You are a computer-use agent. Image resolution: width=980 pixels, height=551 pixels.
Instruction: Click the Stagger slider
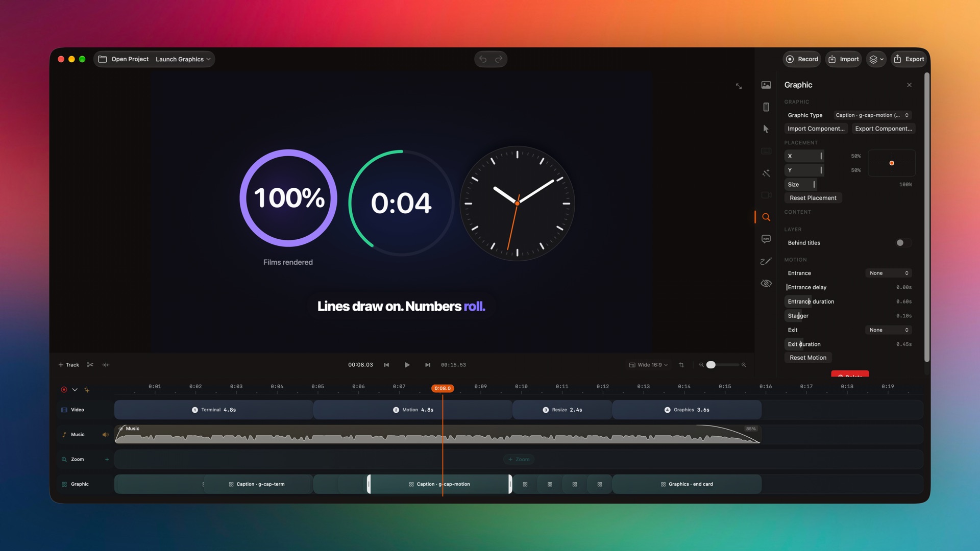849,316
